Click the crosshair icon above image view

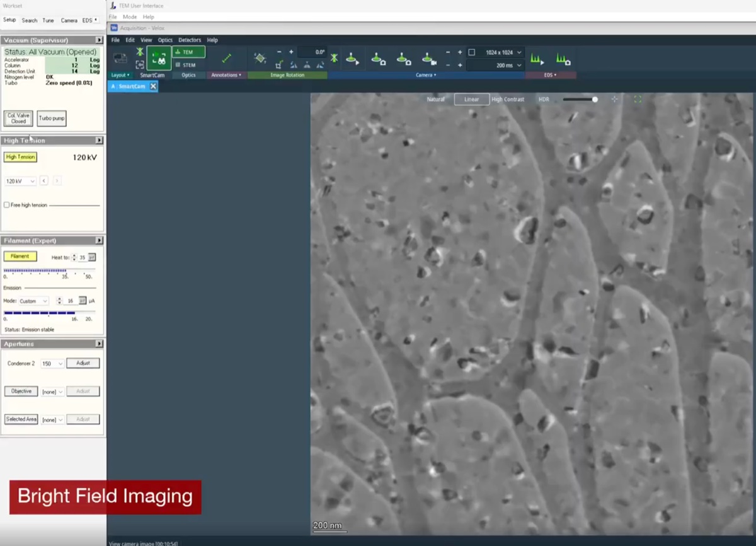(615, 99)
